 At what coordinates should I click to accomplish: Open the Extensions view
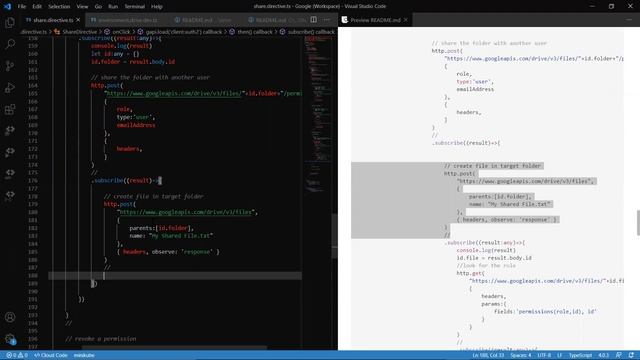click(x=10, y=109)
